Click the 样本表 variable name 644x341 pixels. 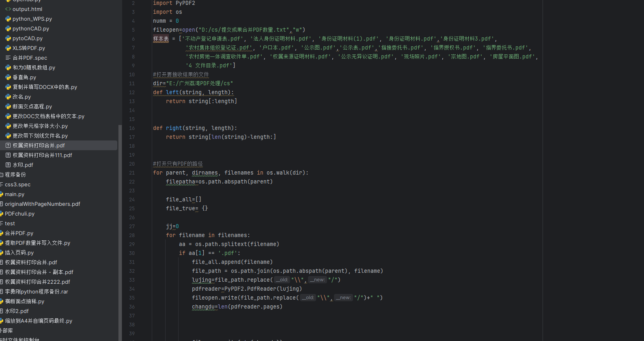[x=161, y=39]
